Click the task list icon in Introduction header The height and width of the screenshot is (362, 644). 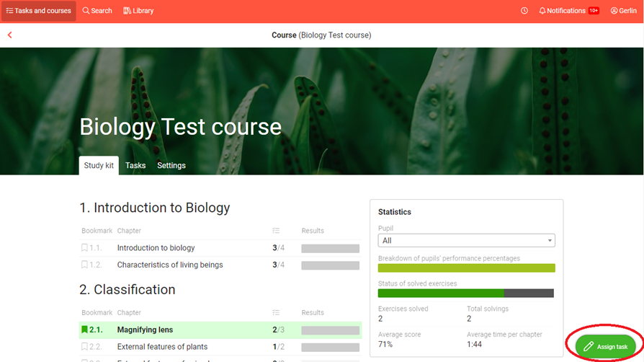[x=276, y=231]
